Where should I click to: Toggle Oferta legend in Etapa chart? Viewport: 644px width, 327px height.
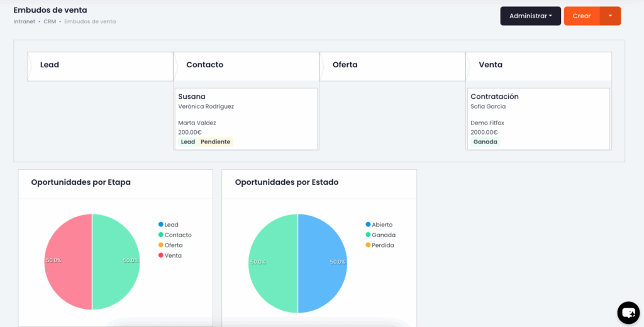tap(170, 245)
